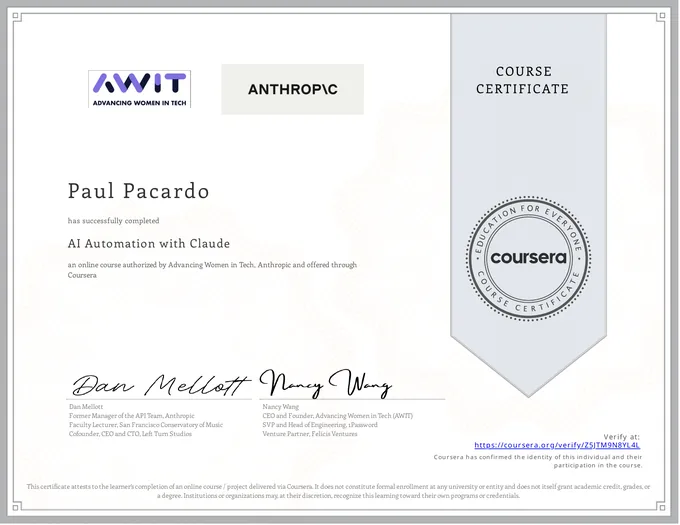Click "CEO and Founder, Advancing Women in Tech (AWIT)"
680x525 pixels.
[x=337, y=416]
